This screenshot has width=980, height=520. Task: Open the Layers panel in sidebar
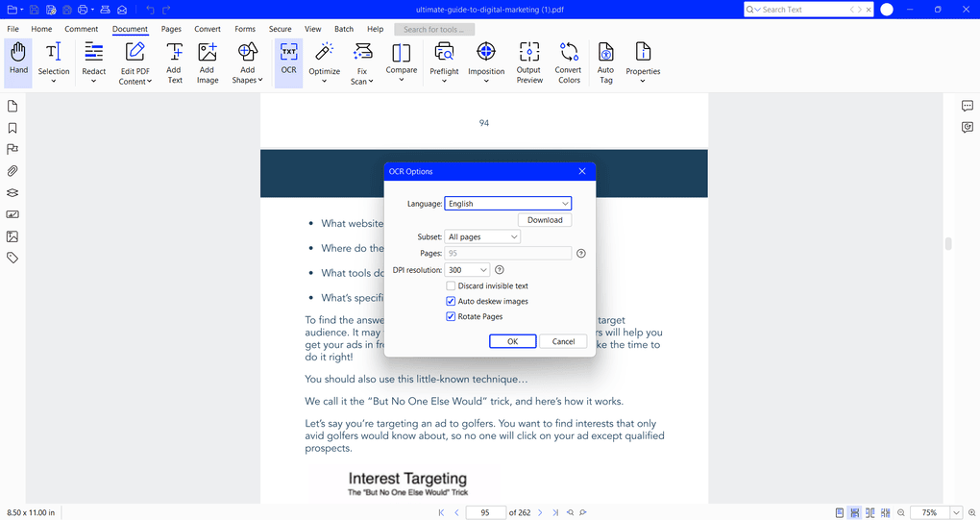[12, 192]
